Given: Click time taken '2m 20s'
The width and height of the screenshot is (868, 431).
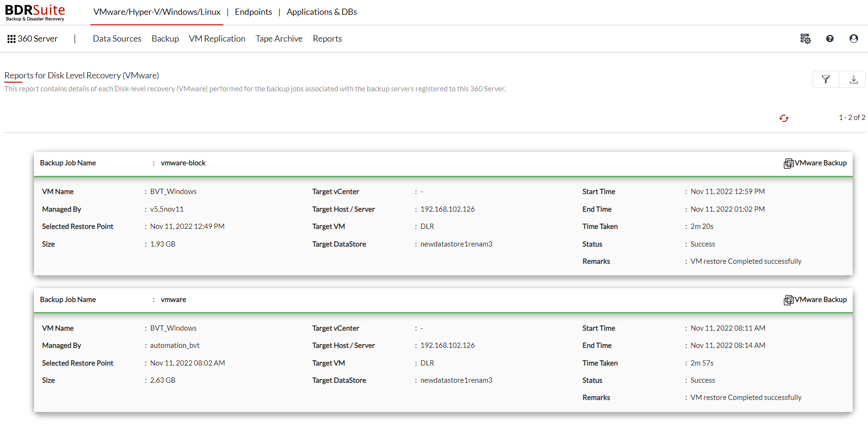Looking at the screenshot, I should (x=702, y=226).
